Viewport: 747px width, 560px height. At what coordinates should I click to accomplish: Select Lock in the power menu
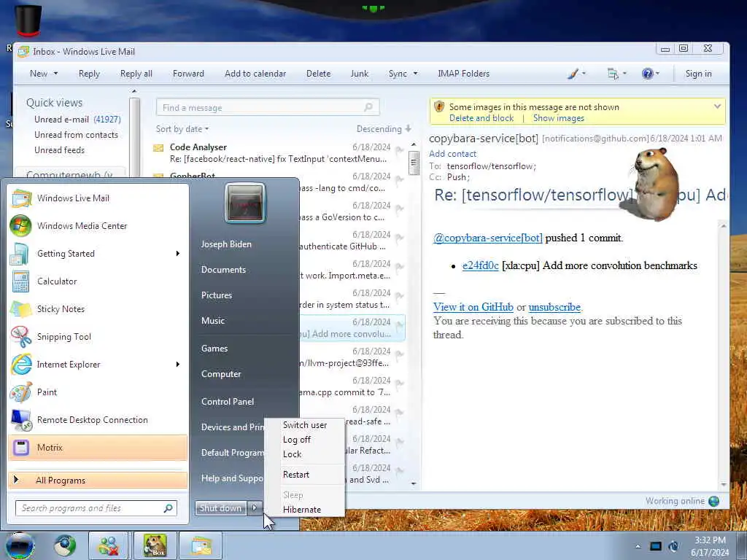click(305, 454)
